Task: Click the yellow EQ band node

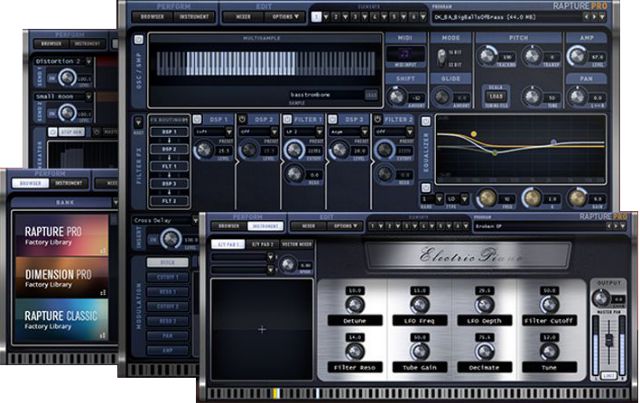Action: [x=473, y=134]
